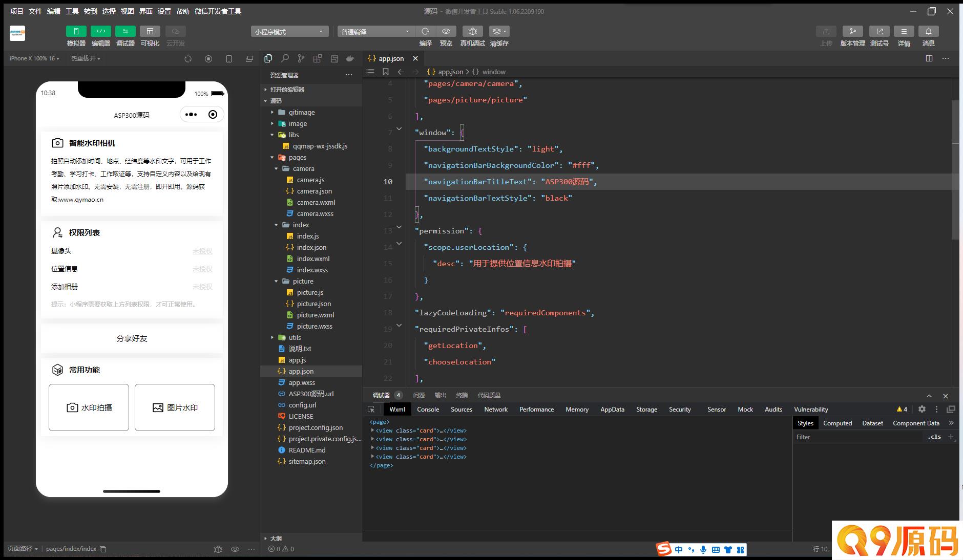Select the extensions icon in sidebar
The image size is (963, 560).
318,58
